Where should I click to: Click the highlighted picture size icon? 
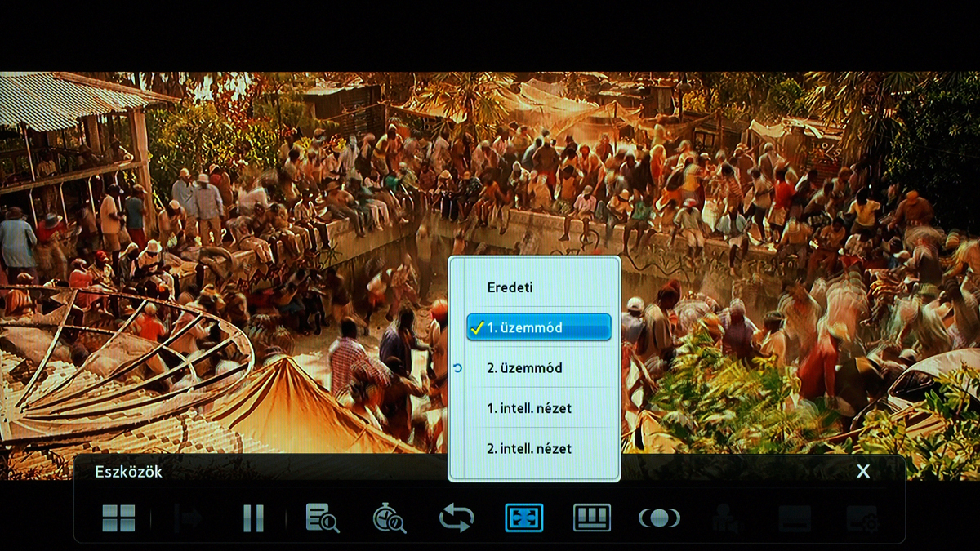[x=524, y=518]
